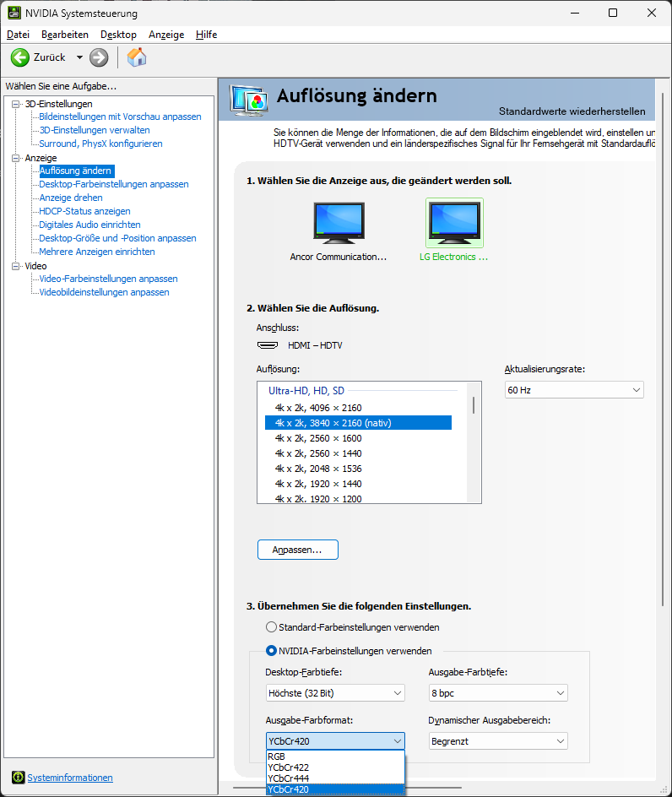Open Mehrere Anzeigen einrichten
Image resolution: width=672 pixels, height=797 pixels.
96,252
